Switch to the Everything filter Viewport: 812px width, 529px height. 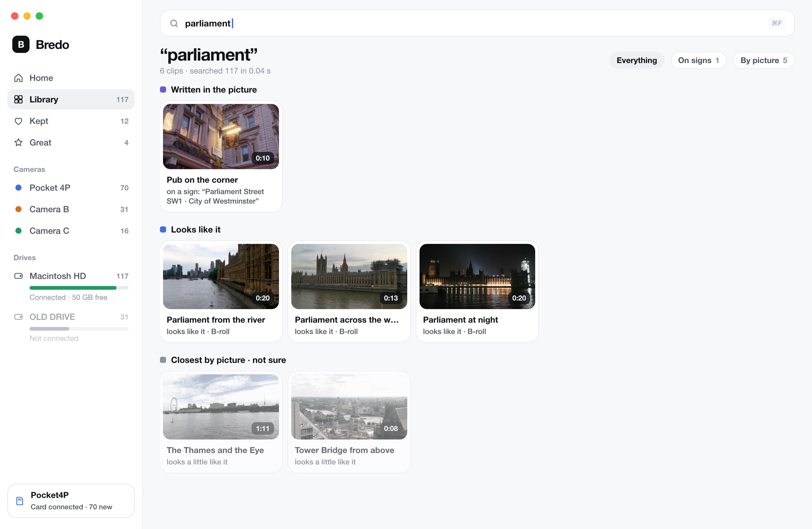637,60
